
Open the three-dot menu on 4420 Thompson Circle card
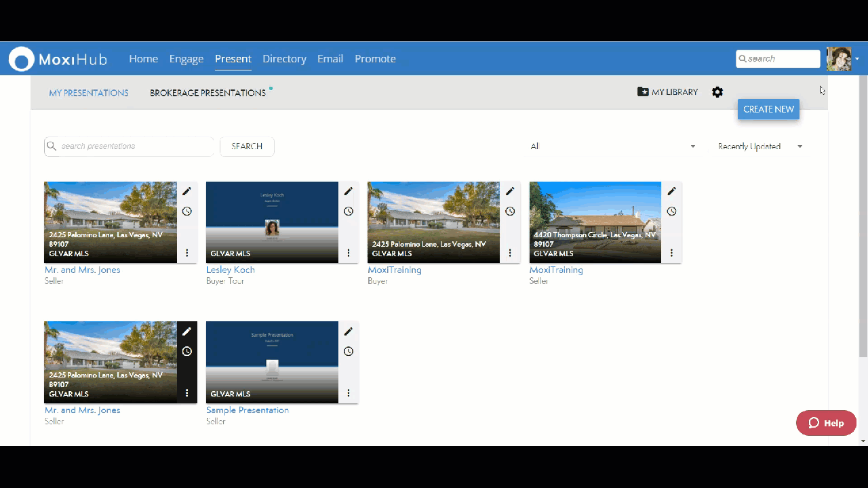tap(671, 253)
